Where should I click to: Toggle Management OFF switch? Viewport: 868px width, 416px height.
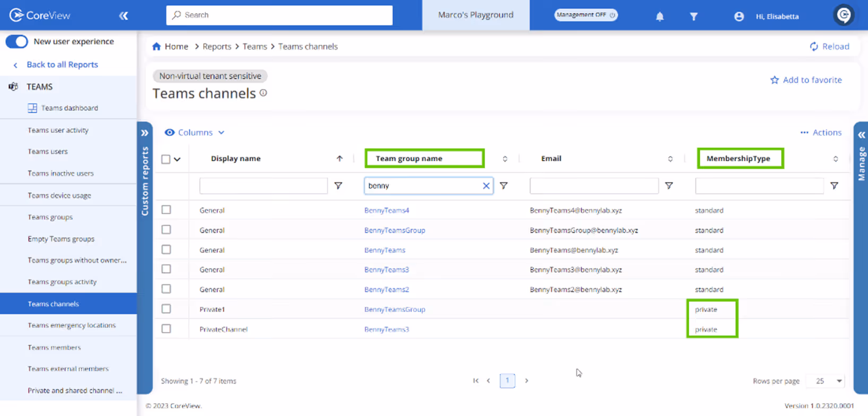586,15
